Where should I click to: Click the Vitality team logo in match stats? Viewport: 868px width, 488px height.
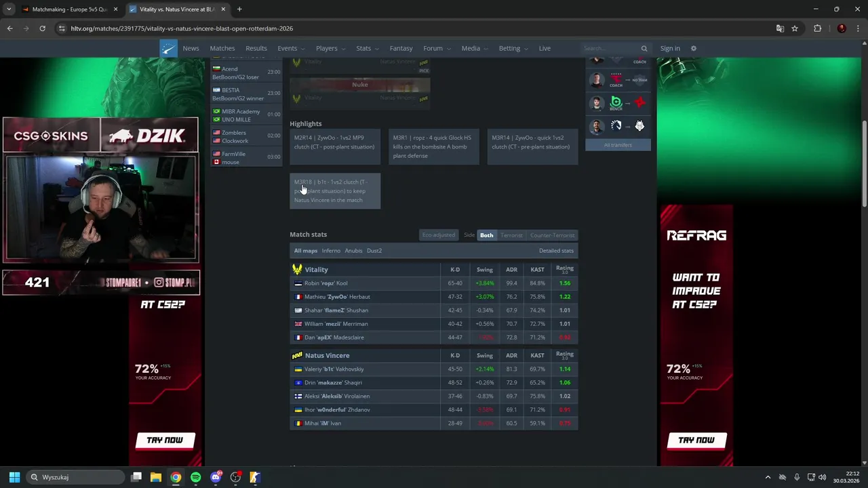point(297,269)
